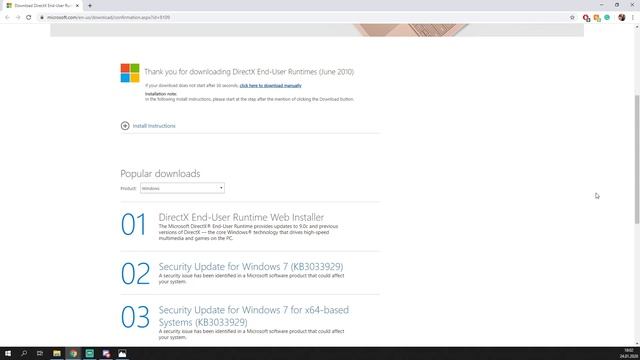The height and width of the screenshot is (360, 640).
Task: Open the Chrome profile avatar
Action: 622,18
